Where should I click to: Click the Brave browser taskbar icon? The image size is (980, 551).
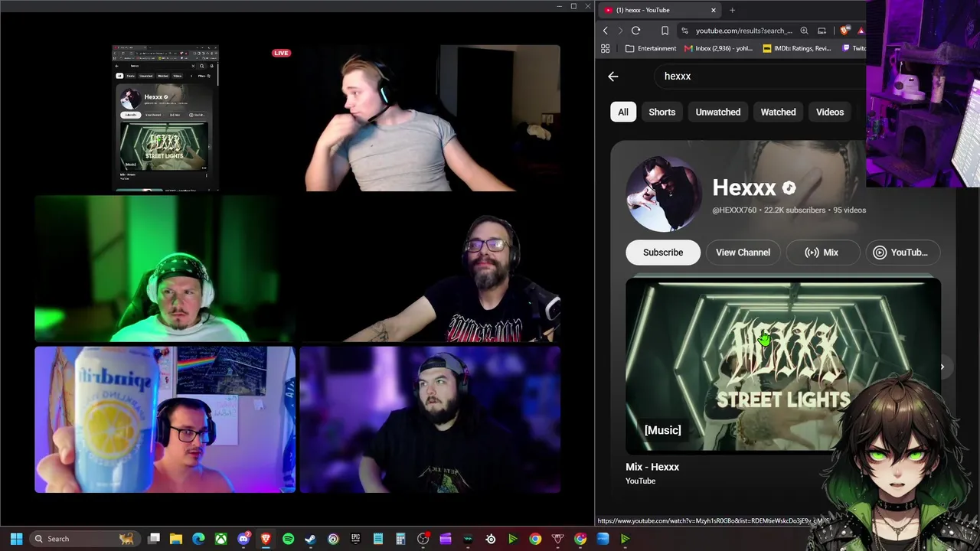[x=266, y=539]
